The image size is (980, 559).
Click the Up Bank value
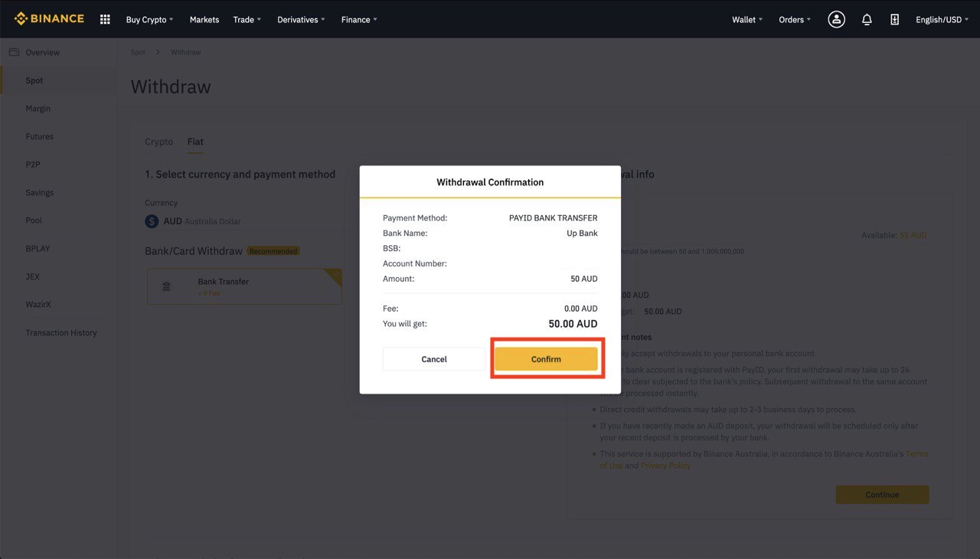(x=583, y=233)
